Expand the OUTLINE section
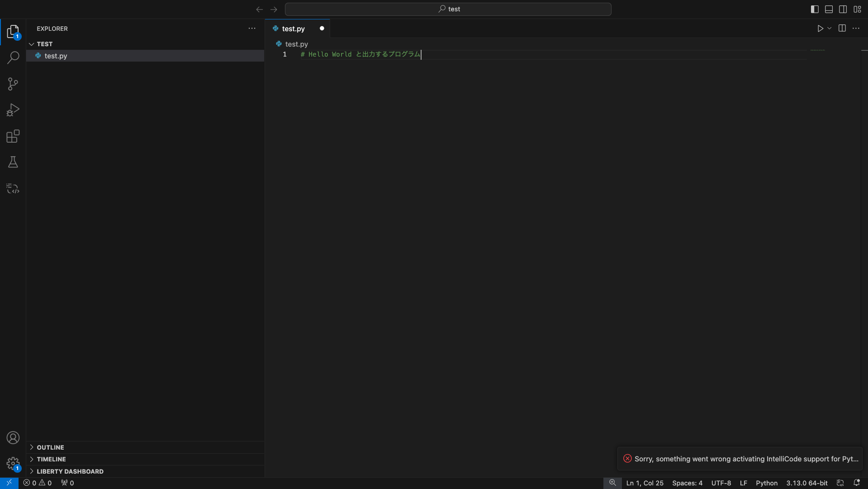868x489 pixels. [145, 447]
